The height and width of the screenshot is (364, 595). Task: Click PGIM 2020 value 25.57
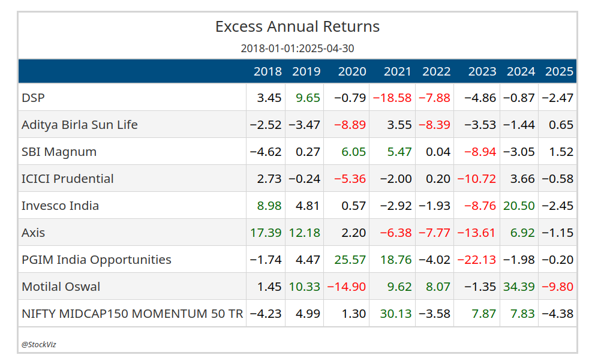tap(350, 260)
